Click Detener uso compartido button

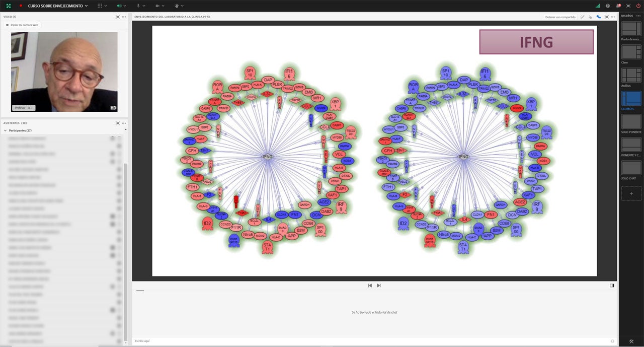[x=560, y=17]
